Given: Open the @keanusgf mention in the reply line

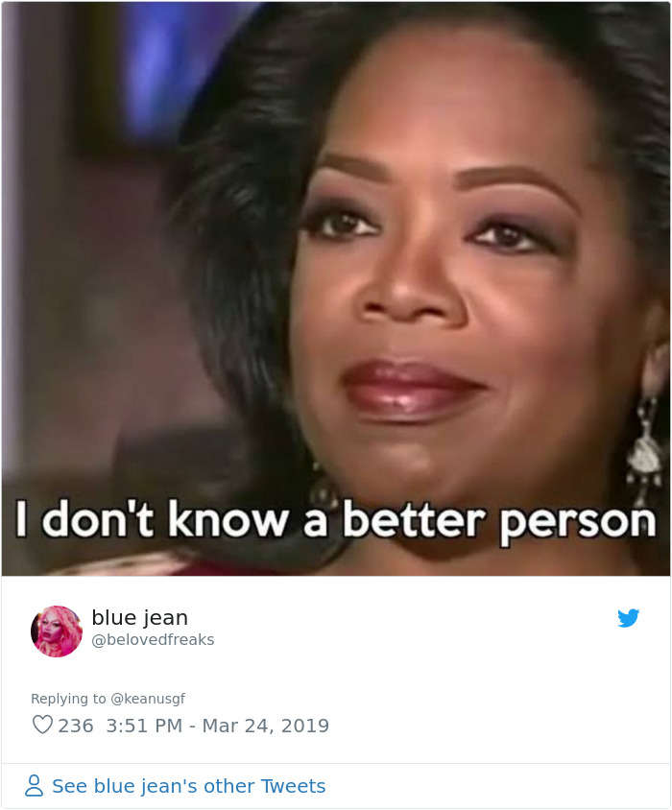Looking at the screenshot, I should pos(148,699).
